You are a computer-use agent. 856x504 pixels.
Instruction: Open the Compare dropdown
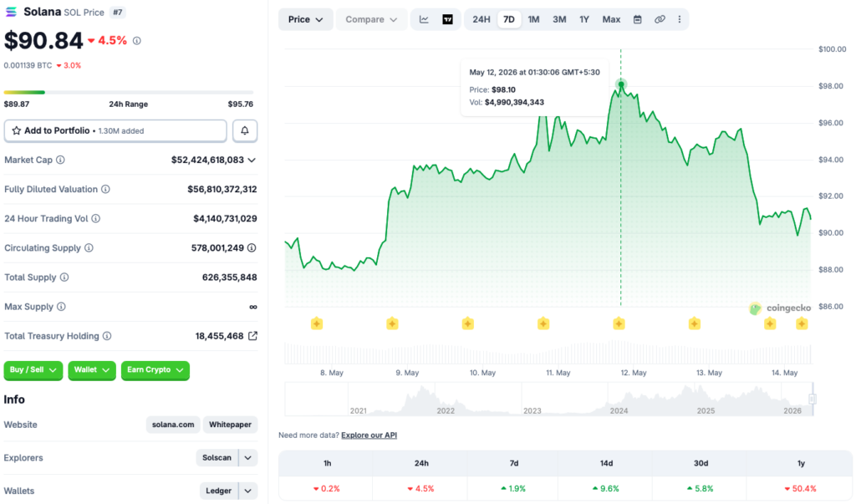pos(371,19)
